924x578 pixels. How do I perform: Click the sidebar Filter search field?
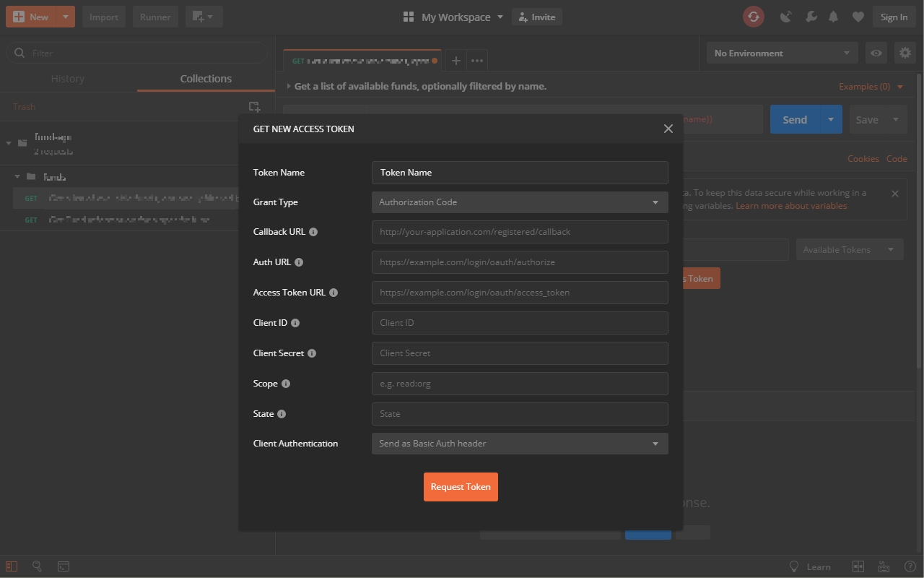pos(137,53)
